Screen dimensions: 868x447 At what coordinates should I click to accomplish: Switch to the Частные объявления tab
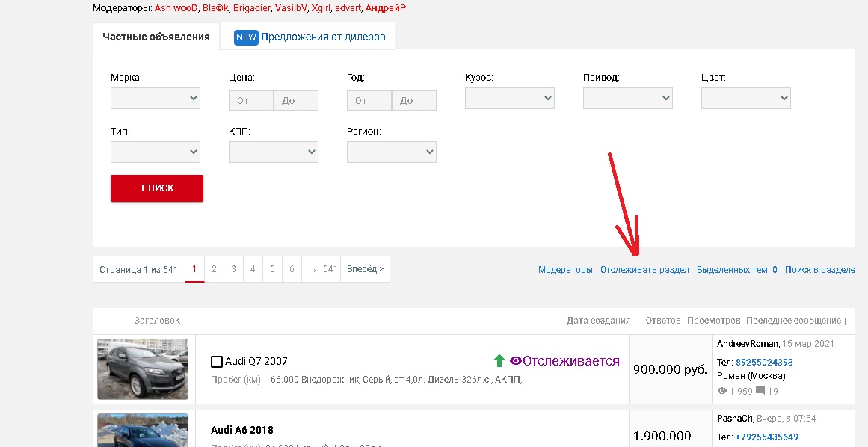pos(156,37)
